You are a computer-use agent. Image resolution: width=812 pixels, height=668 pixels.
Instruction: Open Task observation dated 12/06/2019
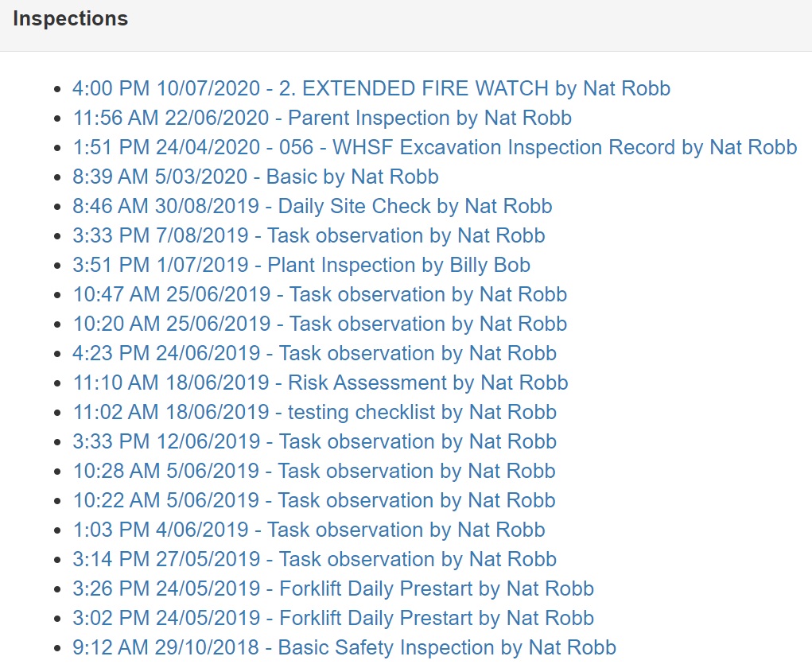314,441
